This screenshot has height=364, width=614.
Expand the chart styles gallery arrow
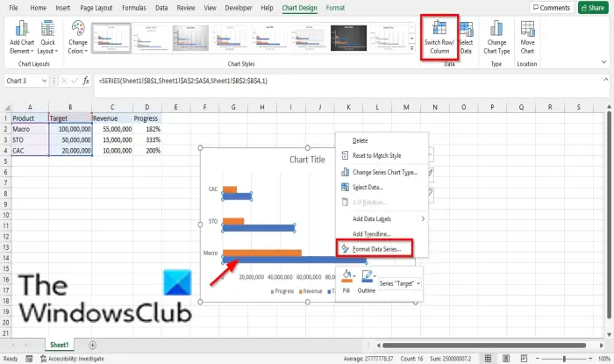coord(411,48)
